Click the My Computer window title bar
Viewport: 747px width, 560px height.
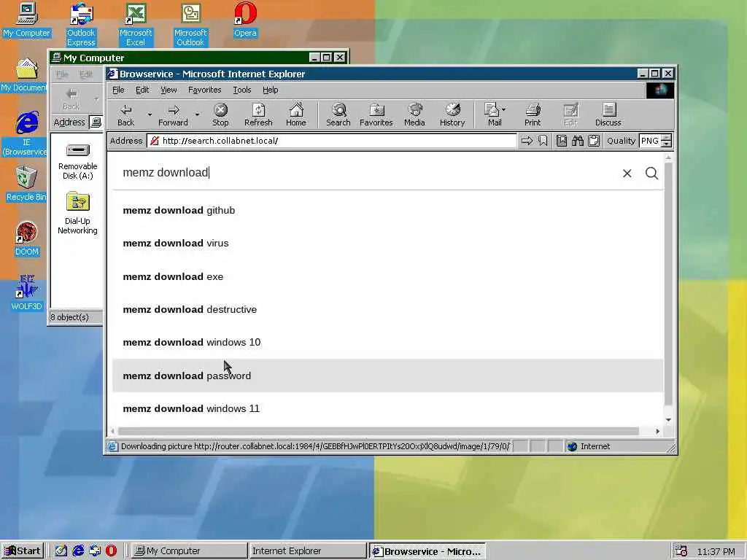pos(199,58)
